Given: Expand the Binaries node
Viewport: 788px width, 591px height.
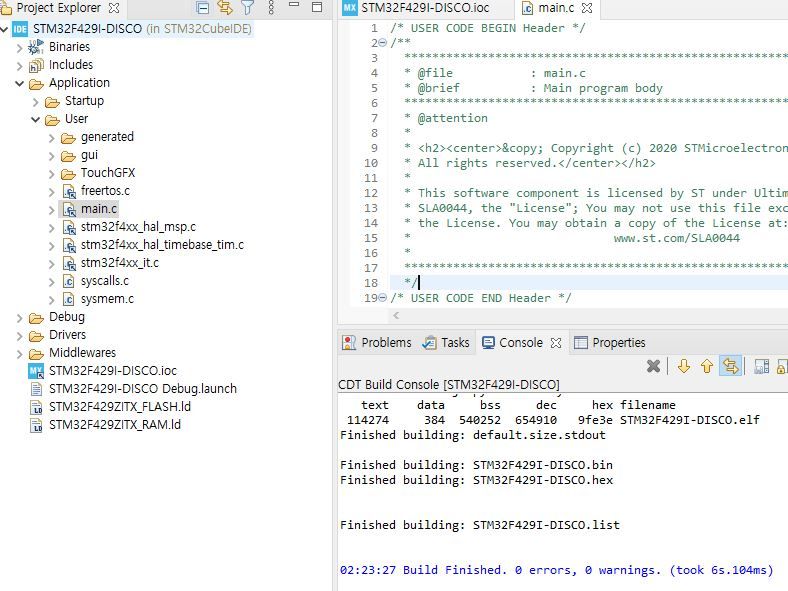Looking at the screenshot, I should click(x=20, y=48).
